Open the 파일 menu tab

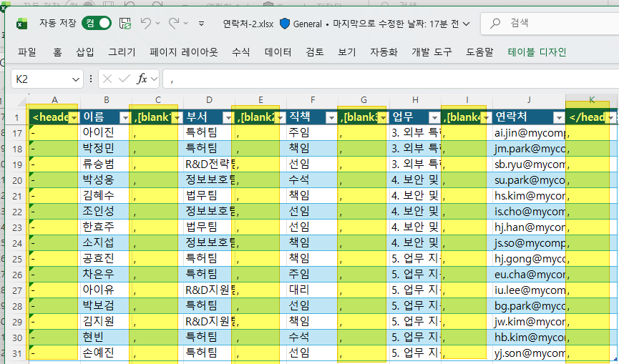(27, 52)
